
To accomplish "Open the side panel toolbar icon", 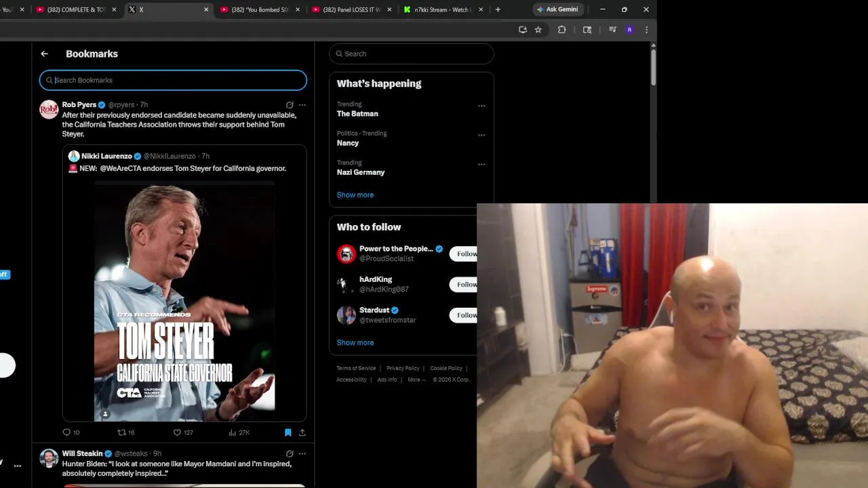I will tap(587, 30).
